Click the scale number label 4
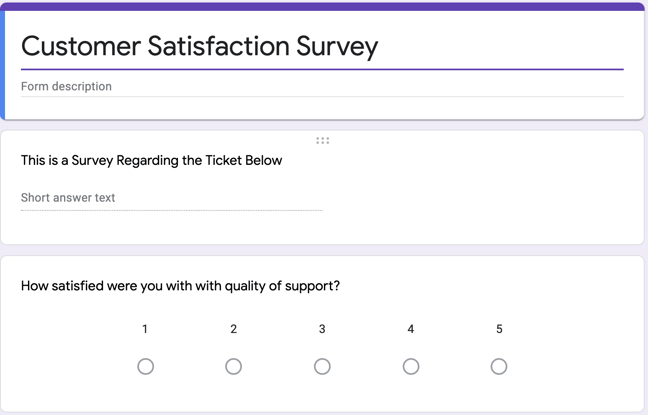 [411, 329]
